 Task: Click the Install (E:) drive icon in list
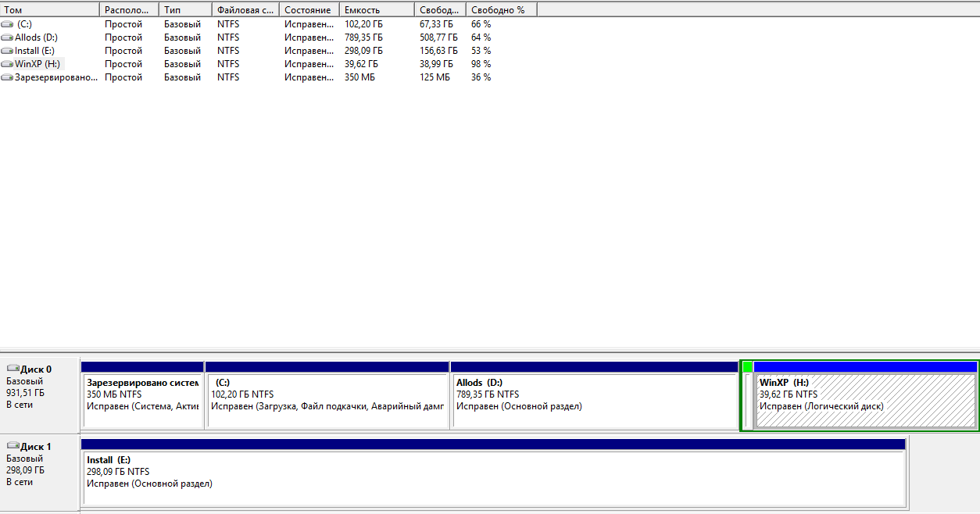(8, 51)
